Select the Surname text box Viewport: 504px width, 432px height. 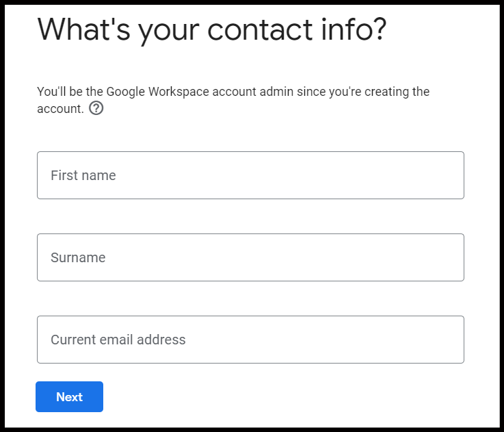250,257
